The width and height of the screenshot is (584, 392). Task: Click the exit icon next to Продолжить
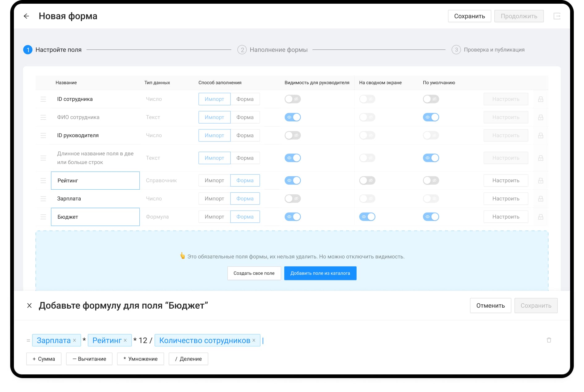coord(557,16)
